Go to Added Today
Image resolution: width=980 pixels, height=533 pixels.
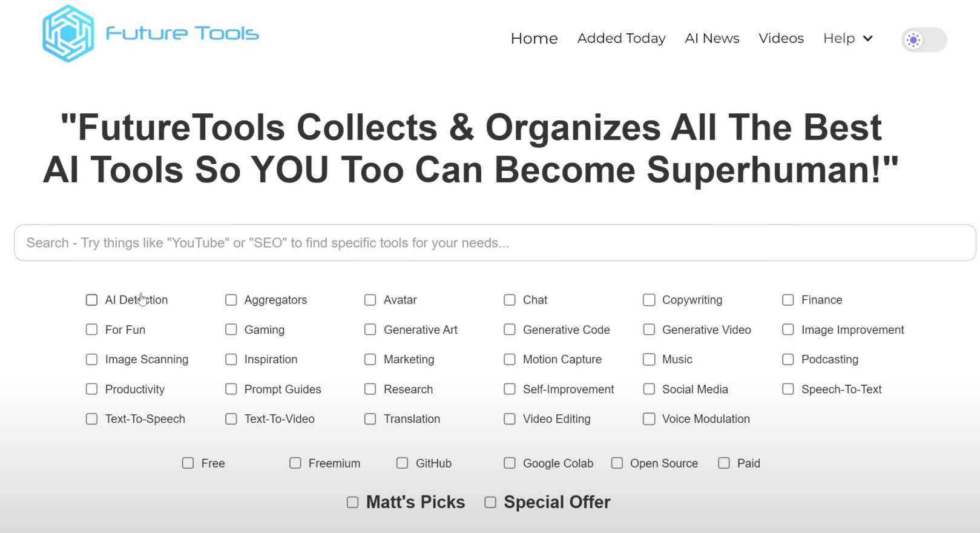621,39
